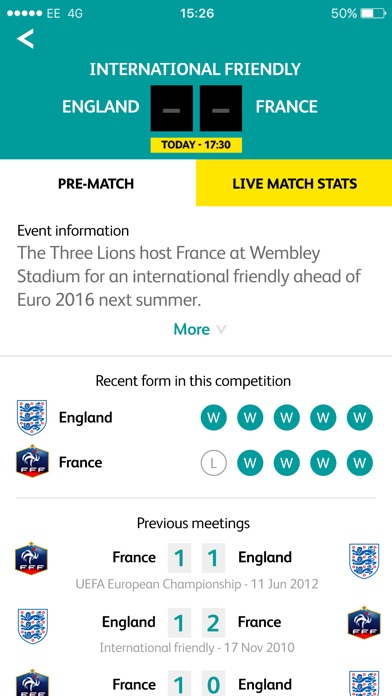Tap the France 1-0 England result row

pos(196,683)
